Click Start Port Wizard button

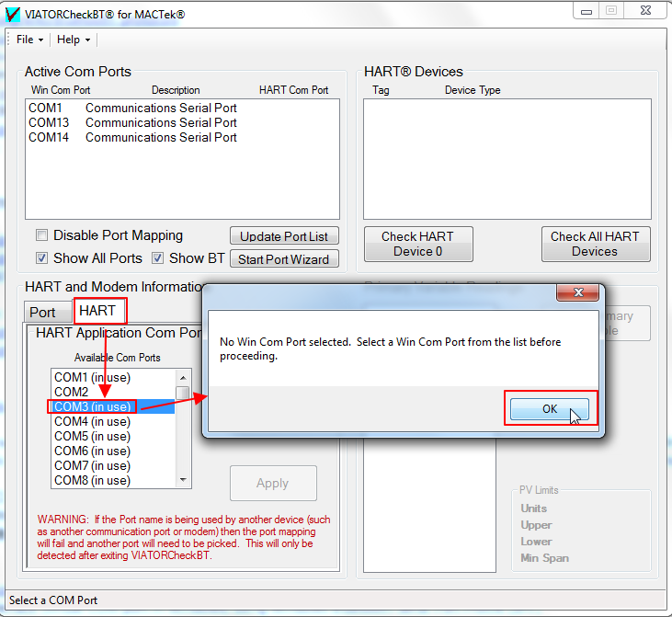click(x=284, y=259)
